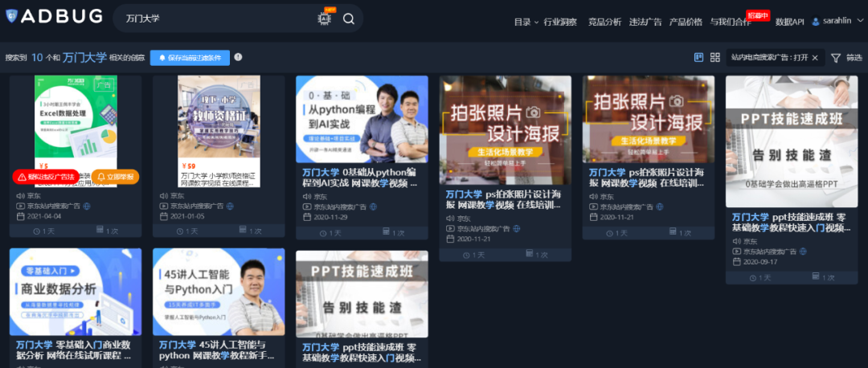Click calendar icon beside 2020-09-17
The image size is (868, 368).
coord(737,262)
